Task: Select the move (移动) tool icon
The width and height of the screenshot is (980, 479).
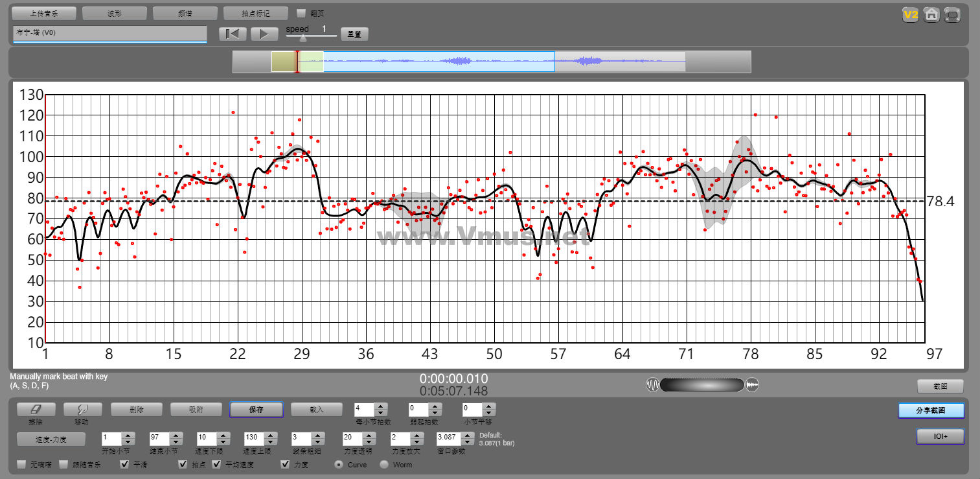Action: [x=82, y=410]
